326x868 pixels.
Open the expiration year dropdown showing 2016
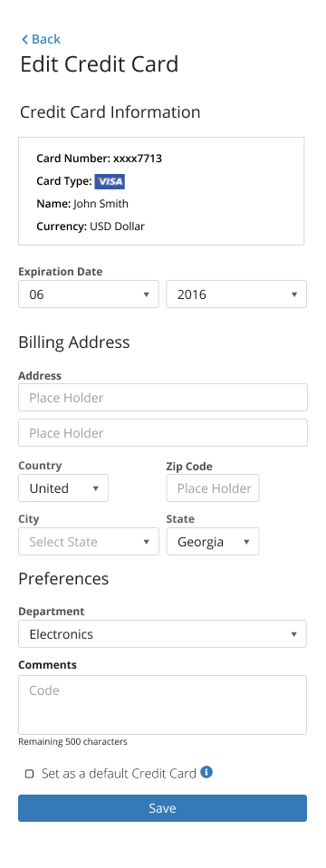pos(236,294)
